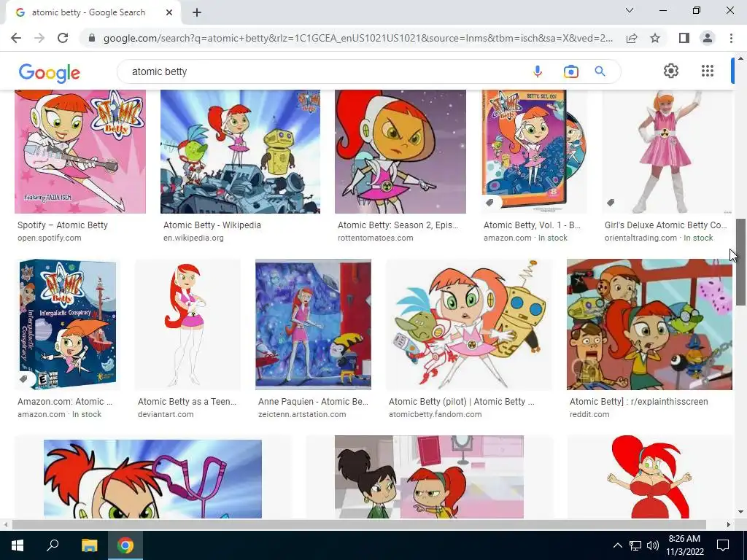The image size is (747, 560).
Task: Click reddit.com source text
Action: click(589, 414)
